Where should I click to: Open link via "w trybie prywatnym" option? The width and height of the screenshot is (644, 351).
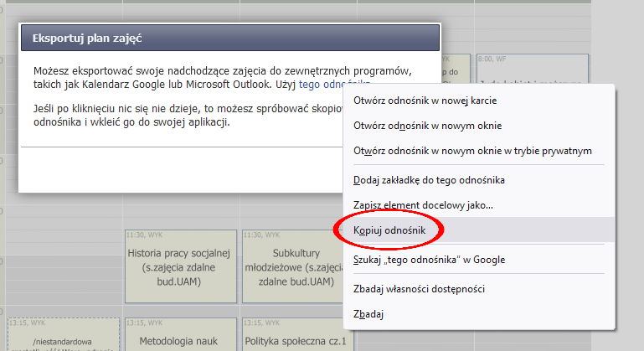472,151
